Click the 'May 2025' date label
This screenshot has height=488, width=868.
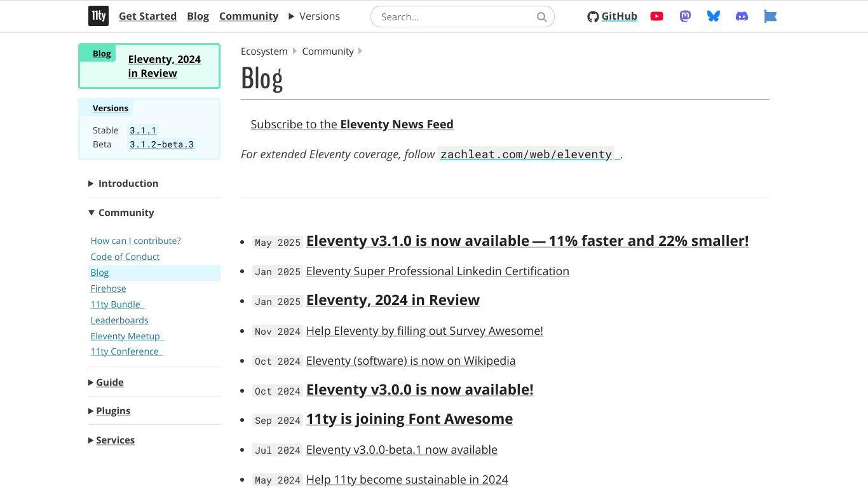click(278, 242)
